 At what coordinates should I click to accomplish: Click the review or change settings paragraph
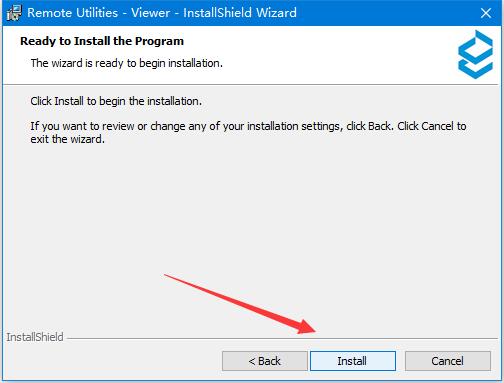248,132
